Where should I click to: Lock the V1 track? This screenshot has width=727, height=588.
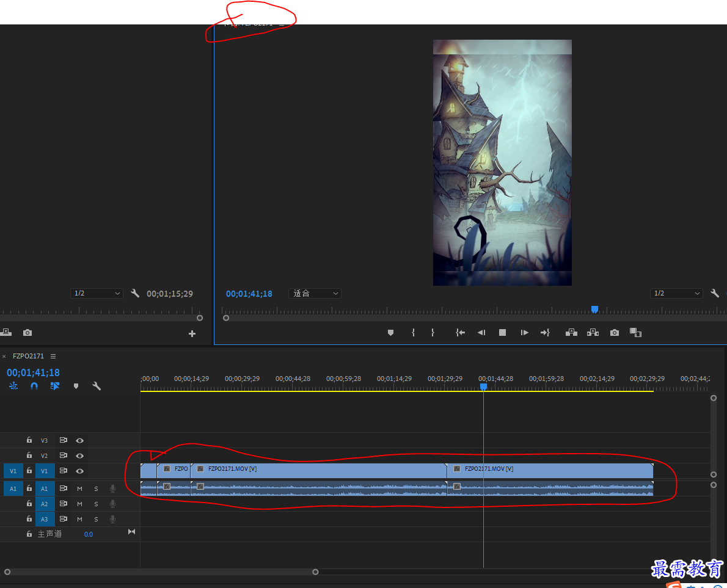pos(29,471)
